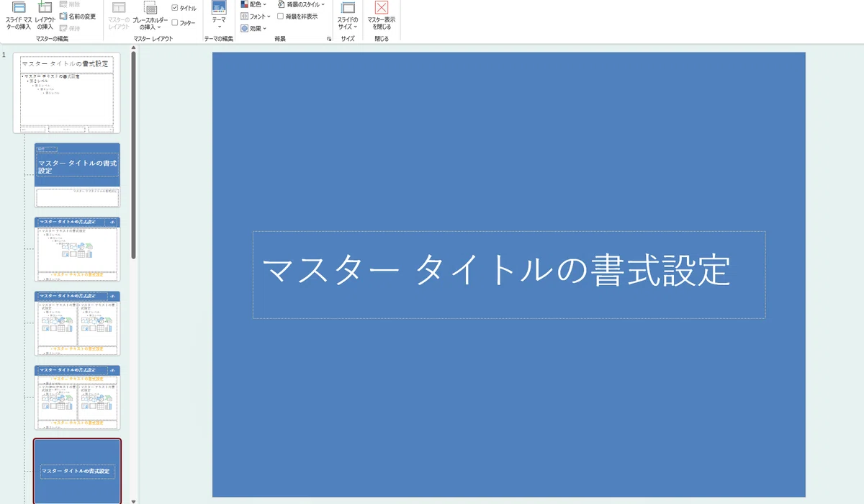Click Rename (名前の変更)

pyautogui.click(x=77, y=16)
